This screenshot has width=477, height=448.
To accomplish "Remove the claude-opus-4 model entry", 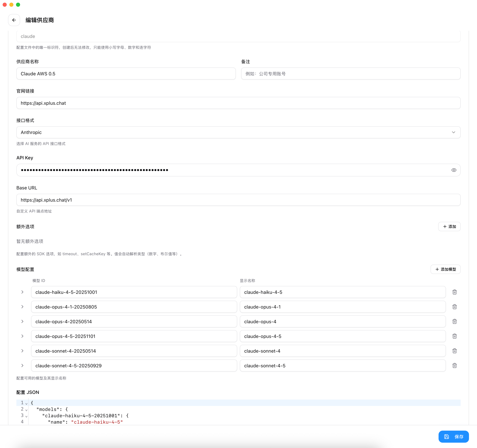I will click(x=454, y=321).
